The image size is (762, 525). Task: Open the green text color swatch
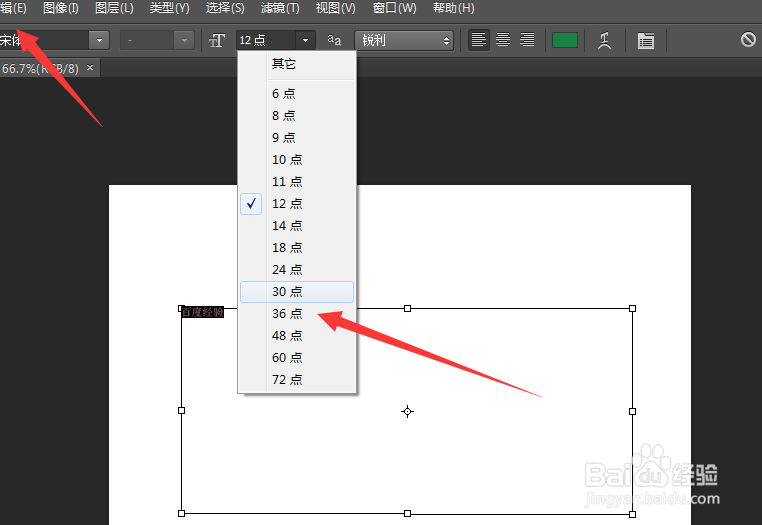[565, 40]
